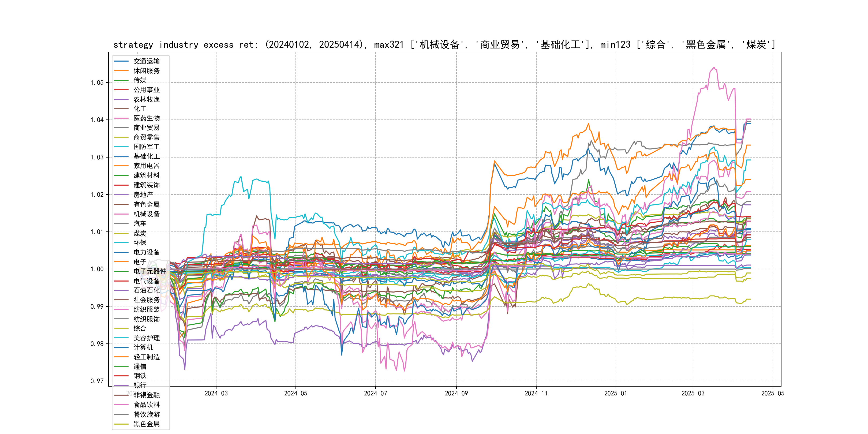This screenshot has height=434, width=868.
Task: Select the 医药生物 legend label
Action: [x=146, y=118]
